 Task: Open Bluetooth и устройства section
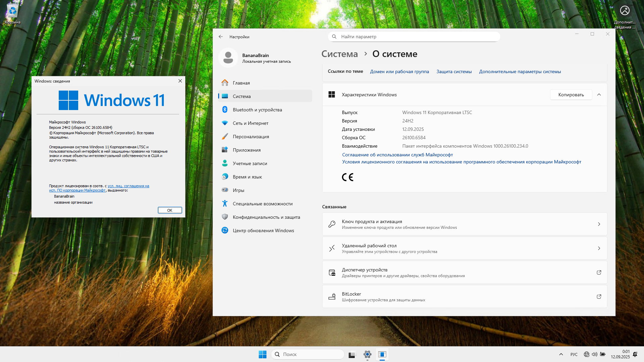click(x=265, y=110)
